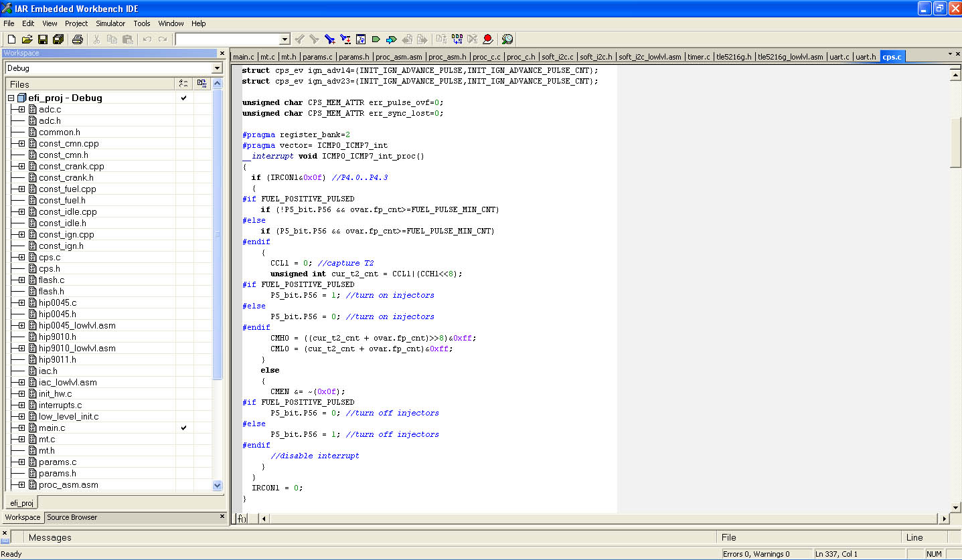
Task: Launch the debugger with the magnifier icon
Action: coord(507,39)
